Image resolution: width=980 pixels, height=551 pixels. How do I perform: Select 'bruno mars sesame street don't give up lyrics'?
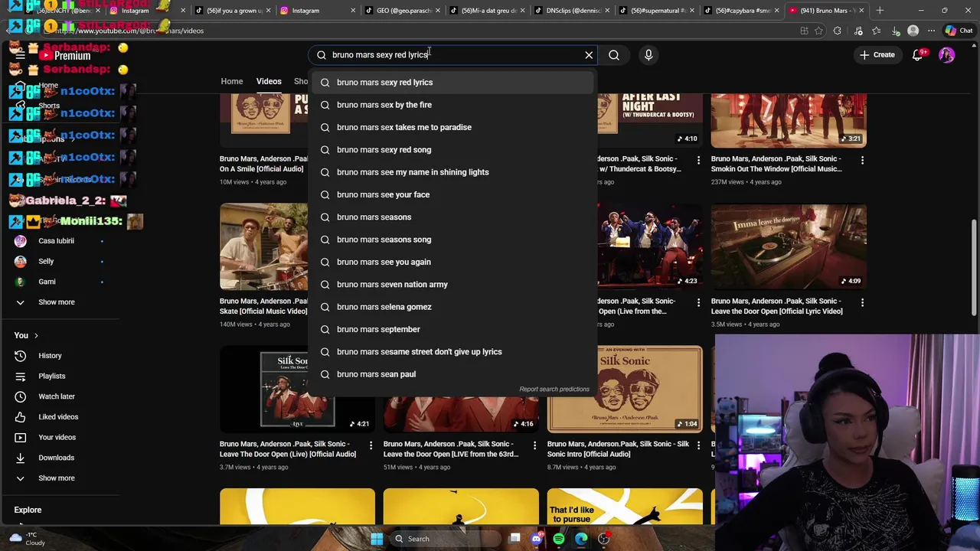[x=452, y=352]
